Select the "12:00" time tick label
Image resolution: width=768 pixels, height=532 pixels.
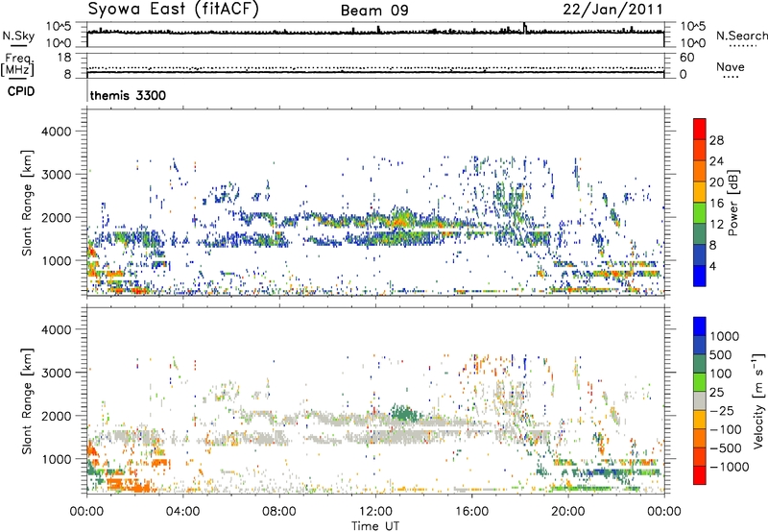[x=375, y=512]
